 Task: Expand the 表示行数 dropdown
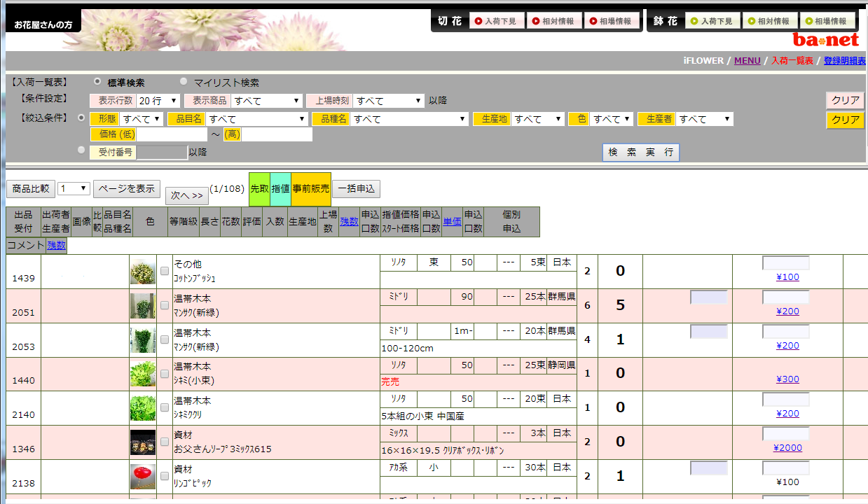coord(158,101)
